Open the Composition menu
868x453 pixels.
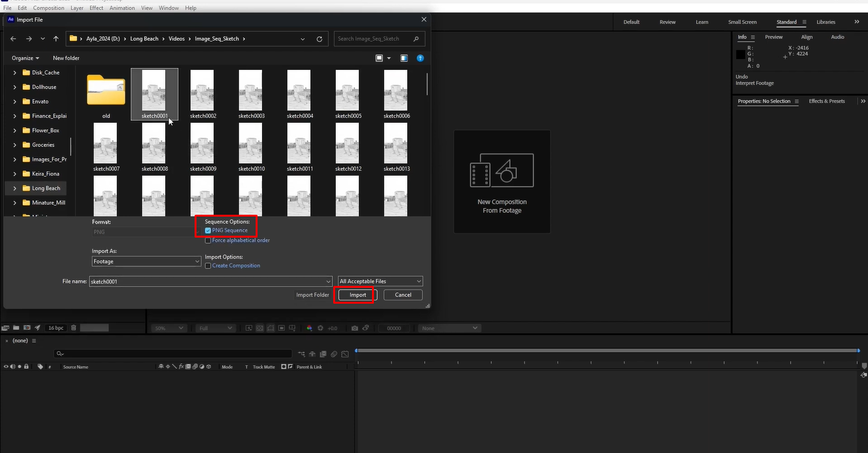(x=48, y=7)
